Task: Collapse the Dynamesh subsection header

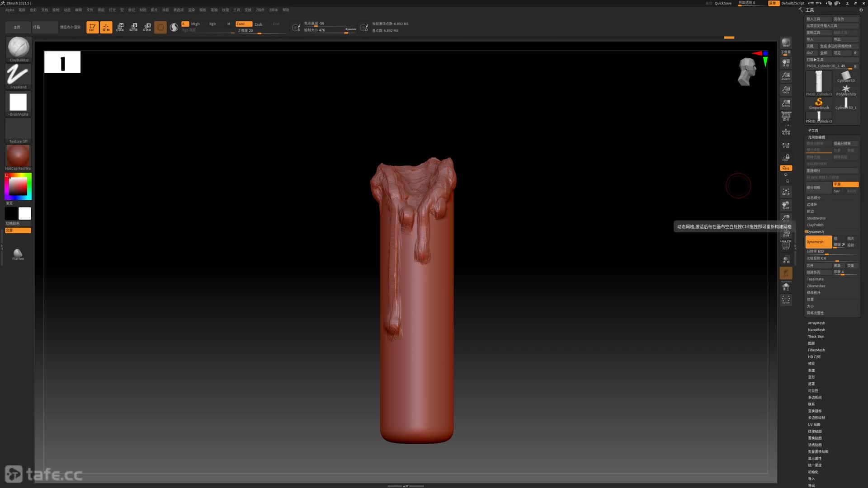Action: pos(815,232)
